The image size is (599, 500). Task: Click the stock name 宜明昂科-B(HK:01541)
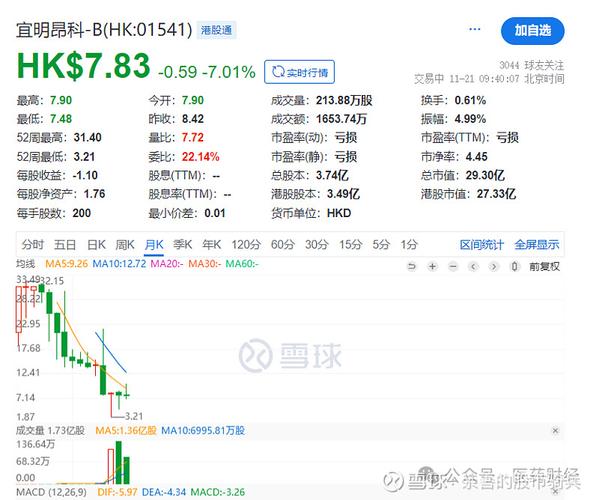point(104,30)
